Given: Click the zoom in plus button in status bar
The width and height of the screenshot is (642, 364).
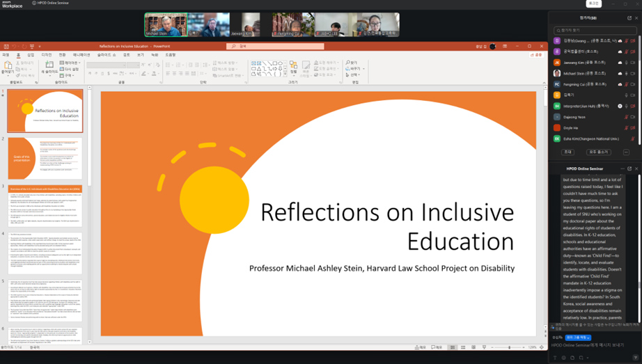Looking at the screenshot, I should (524, 347).
